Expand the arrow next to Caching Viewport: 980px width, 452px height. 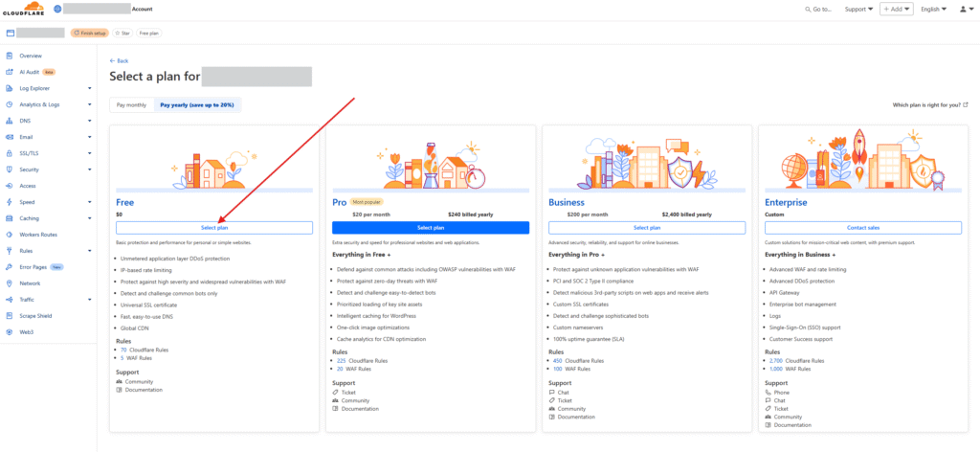pos(89,218)
